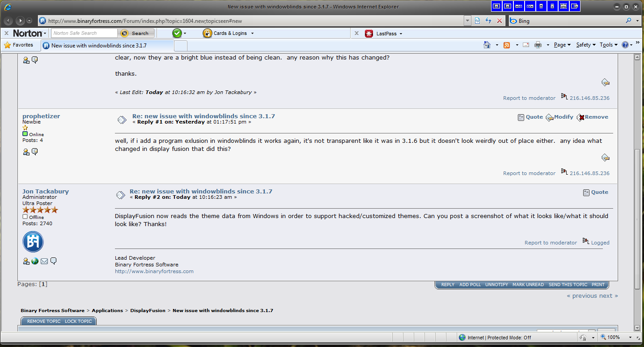This screenshot has width=644, height=347.
Task: Click the Norton green checkmark safety icon
Action: pos(177,33)
